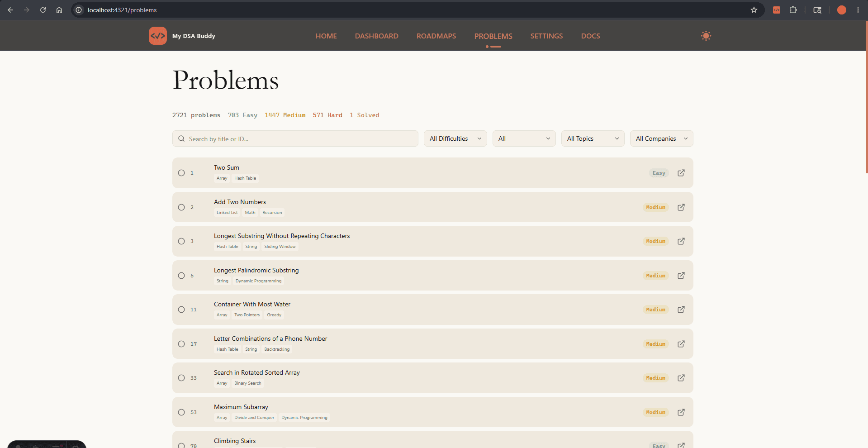Viewport: 868px width, 448px height.
Task: Open the All Companies dropdown
Action: [661, 138]
